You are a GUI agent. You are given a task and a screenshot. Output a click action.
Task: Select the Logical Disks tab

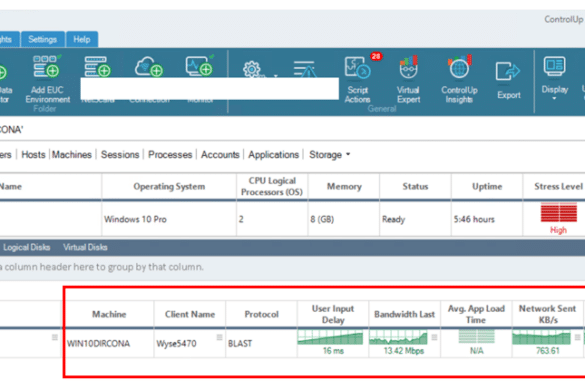[x=26, y=247]
